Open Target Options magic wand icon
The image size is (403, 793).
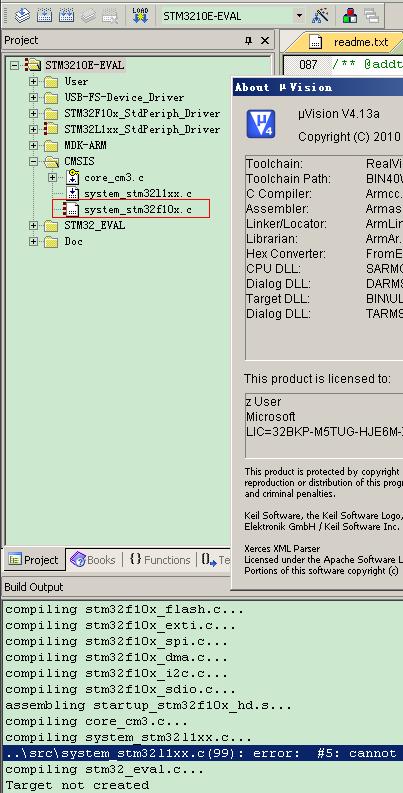coord(320,16)
